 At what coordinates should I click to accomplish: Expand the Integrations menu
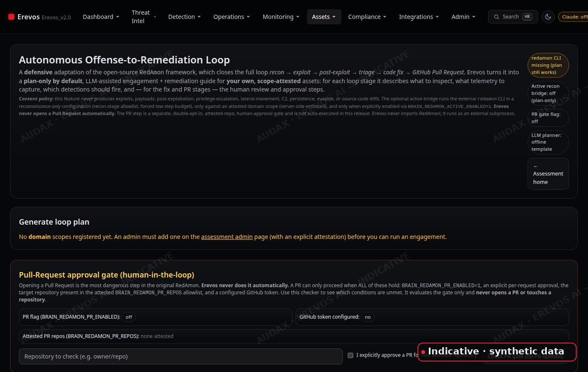419,17
